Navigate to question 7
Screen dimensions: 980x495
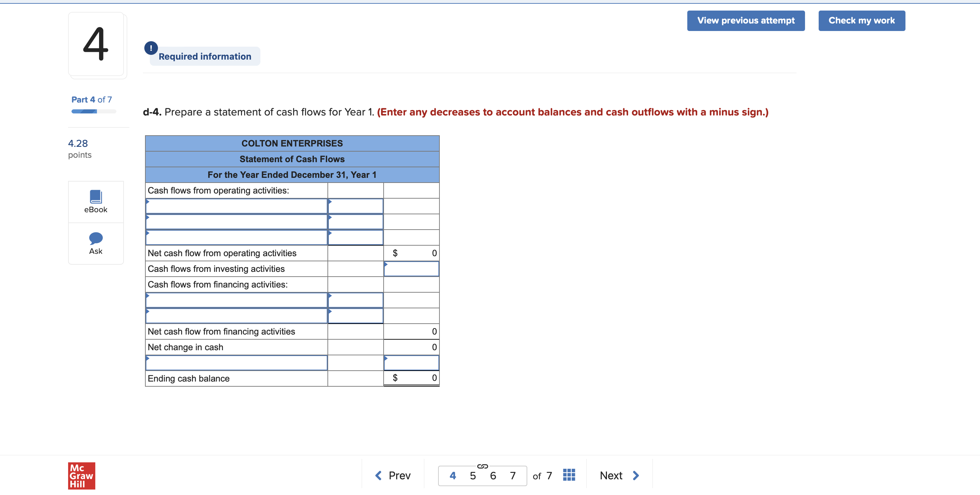513,475
